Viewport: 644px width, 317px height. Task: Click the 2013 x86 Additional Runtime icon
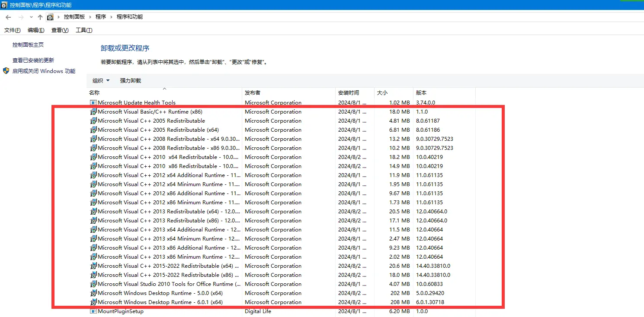pyautogui.click(x=93, y=248)
